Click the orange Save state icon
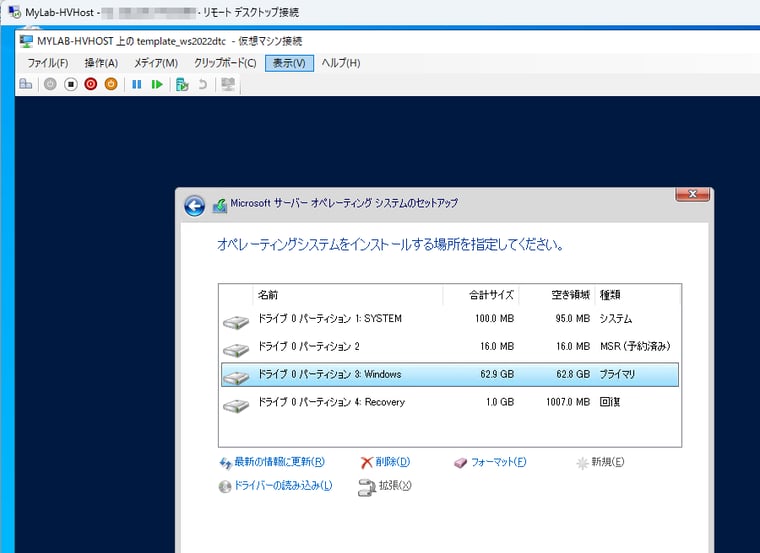 point(111,84)
